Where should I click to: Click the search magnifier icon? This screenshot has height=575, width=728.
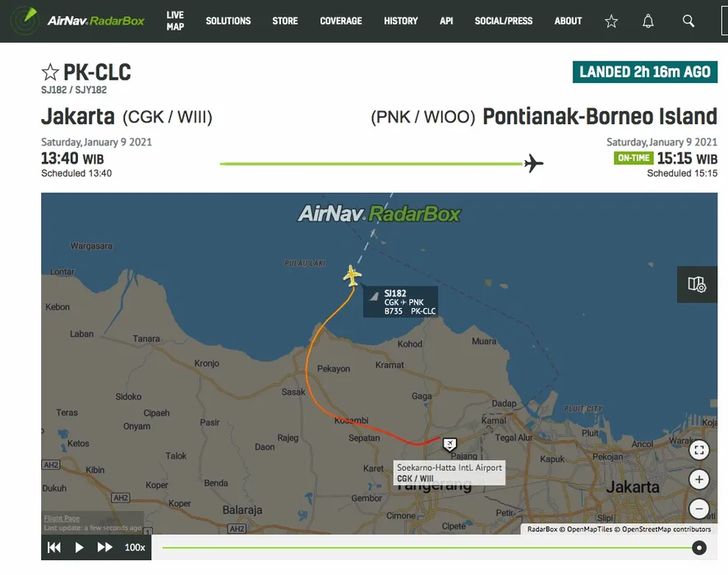pos(689,21)
